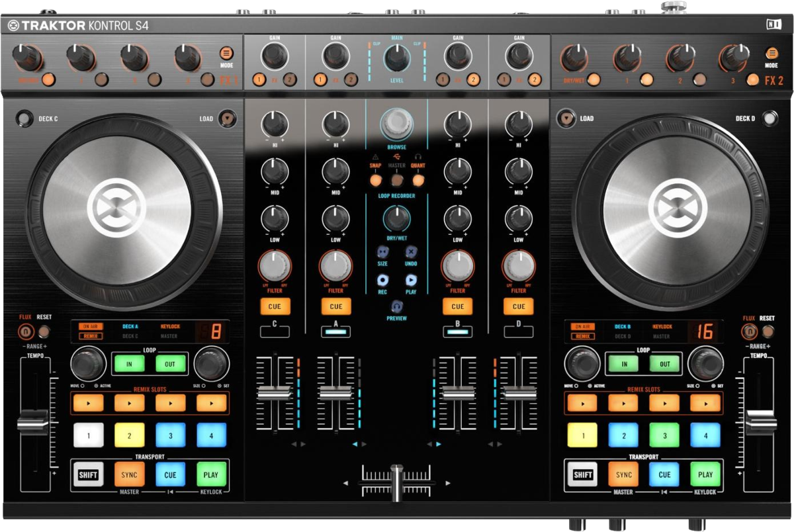
Task: Click the left deck FLUX button
Action: tap(26, 331)
